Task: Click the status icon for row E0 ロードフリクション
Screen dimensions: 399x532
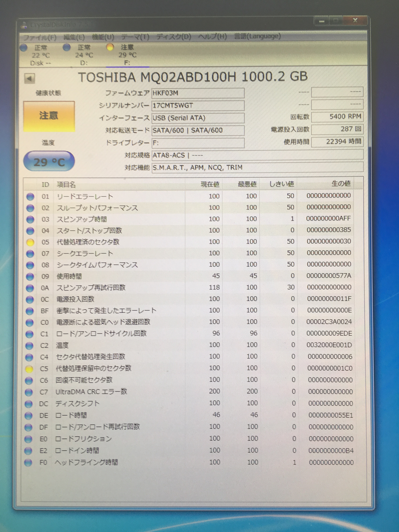Action: point(28,439)
